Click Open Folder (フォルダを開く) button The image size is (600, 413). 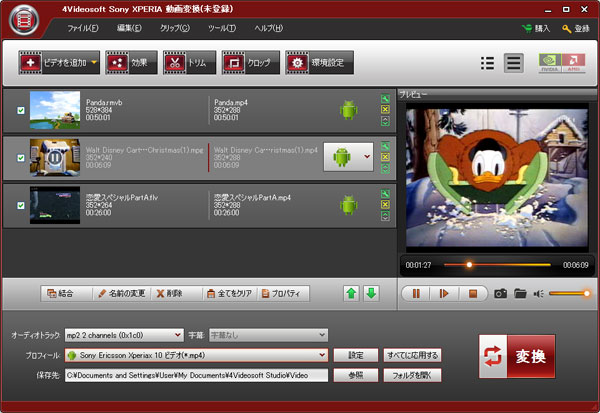point(412,375)
